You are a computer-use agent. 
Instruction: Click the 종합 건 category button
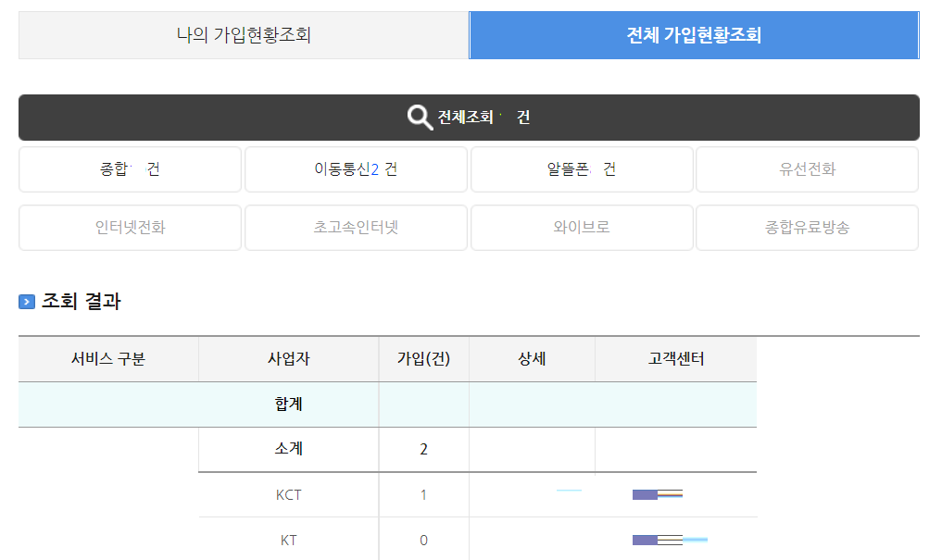click(130, 168)
